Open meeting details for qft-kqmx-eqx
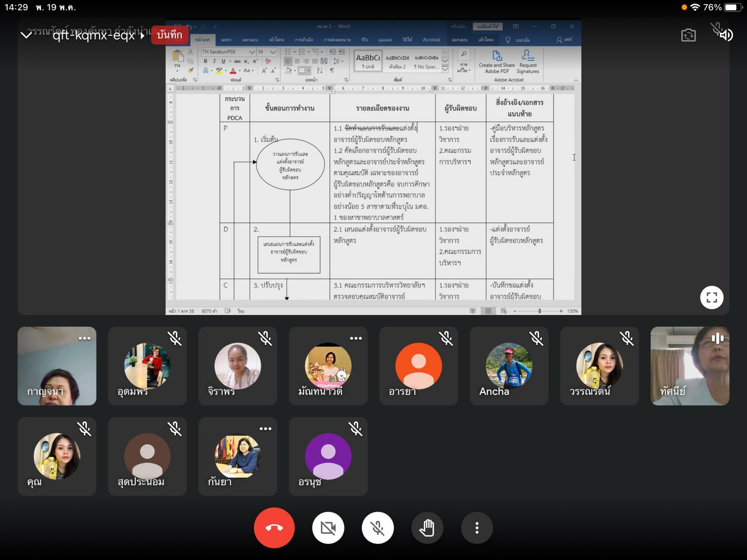 point(96,35)
